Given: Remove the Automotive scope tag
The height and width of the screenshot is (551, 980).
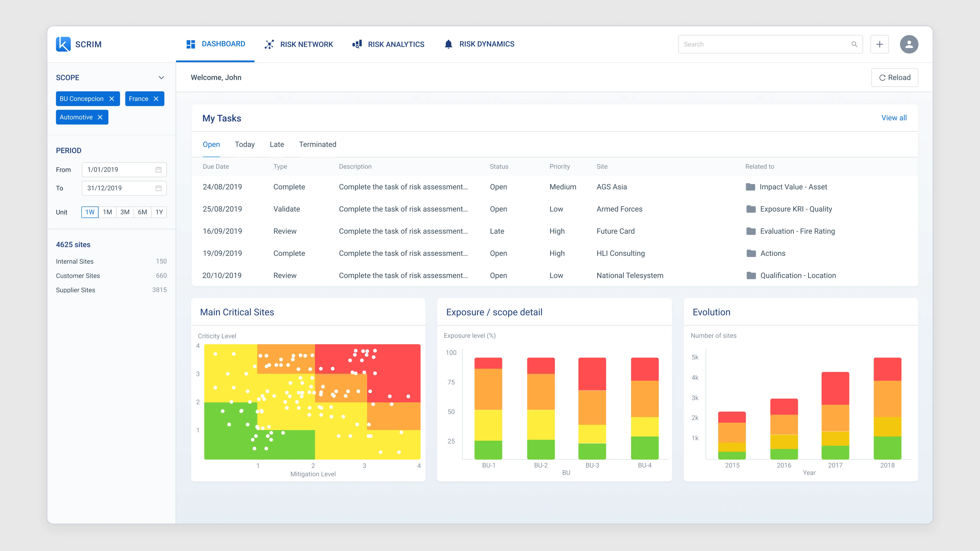Looking at the screenshot, I should tap(100, 117).
